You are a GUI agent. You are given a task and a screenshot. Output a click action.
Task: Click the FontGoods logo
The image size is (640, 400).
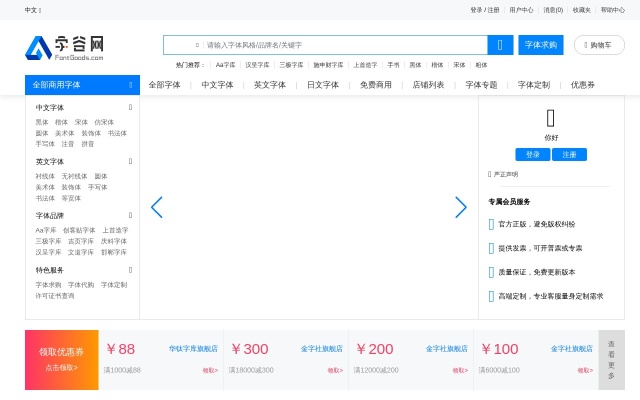tap(65, 47)
